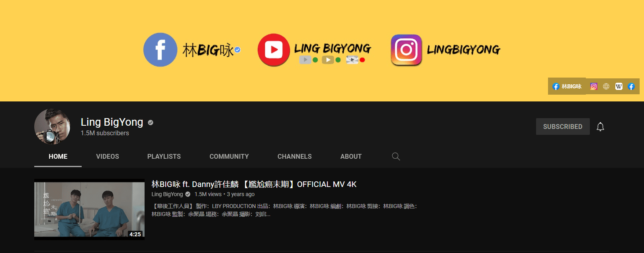Click the Ling BigYong channel name heading
Viewport: 644px width, 253px height.
point(112,122)
